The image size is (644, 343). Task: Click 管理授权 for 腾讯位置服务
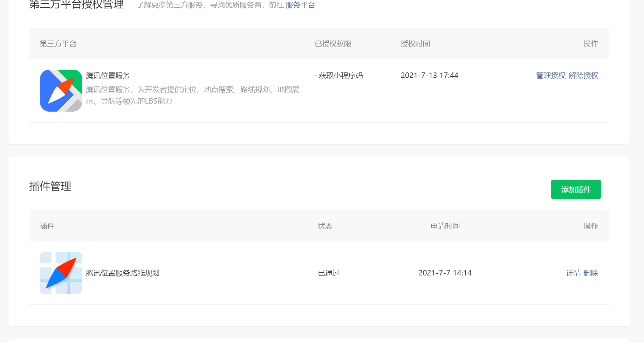tap(551, 76)
